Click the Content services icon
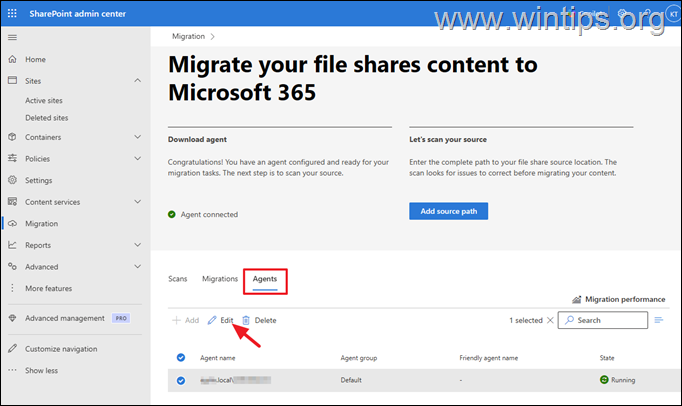 (x=13, y=201)
